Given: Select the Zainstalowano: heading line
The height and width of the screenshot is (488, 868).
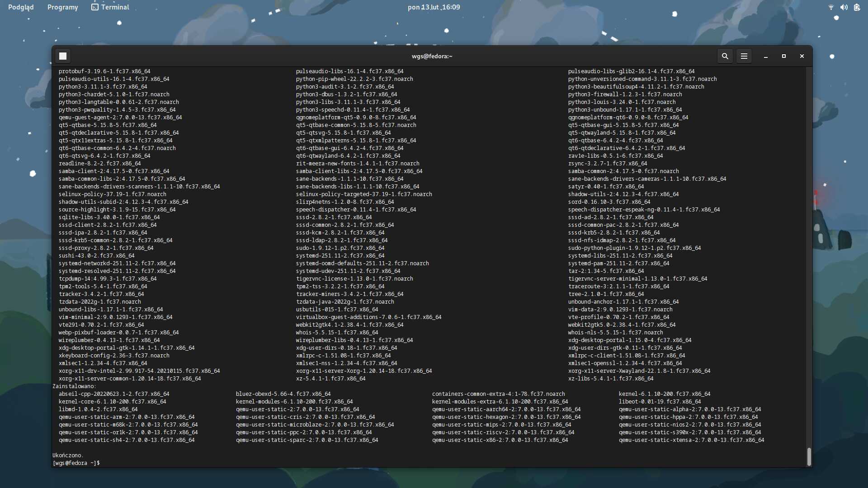Looking at the screenshot, I should [74, 386].
